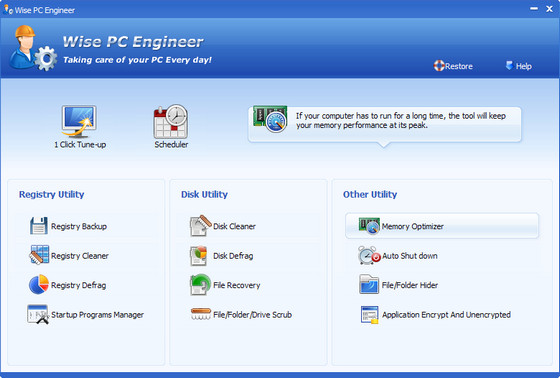This screenshot has width=560, height=378.
Task: Click the Restore text link
Action: (459, 66)
